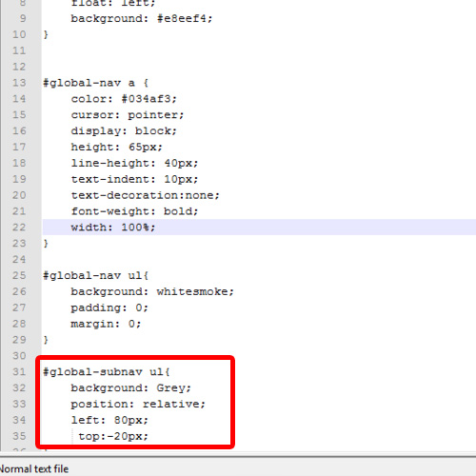Click line number 22 in the margin
The height and width of the screenshot is (476, 476).
19,228
